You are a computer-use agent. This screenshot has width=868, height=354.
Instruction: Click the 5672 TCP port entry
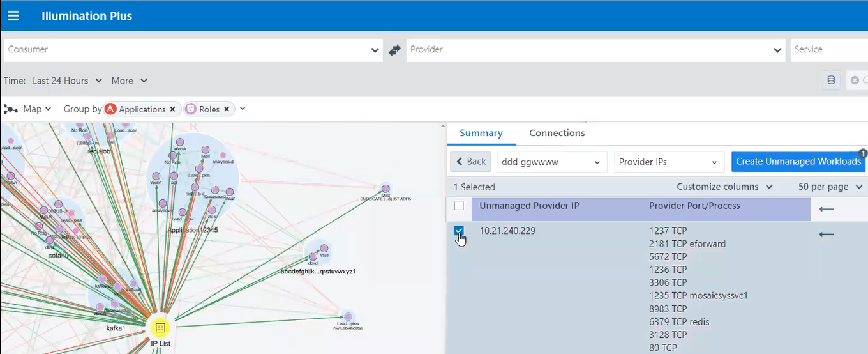tap(668, 256)
